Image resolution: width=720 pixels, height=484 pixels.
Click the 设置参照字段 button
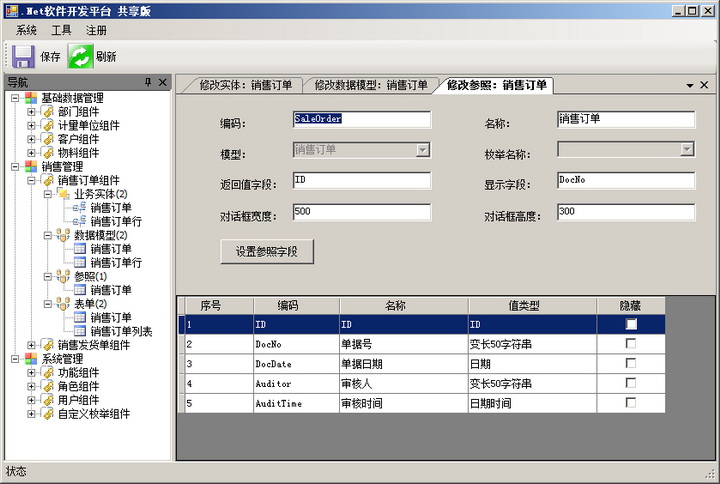click(267, 252)
